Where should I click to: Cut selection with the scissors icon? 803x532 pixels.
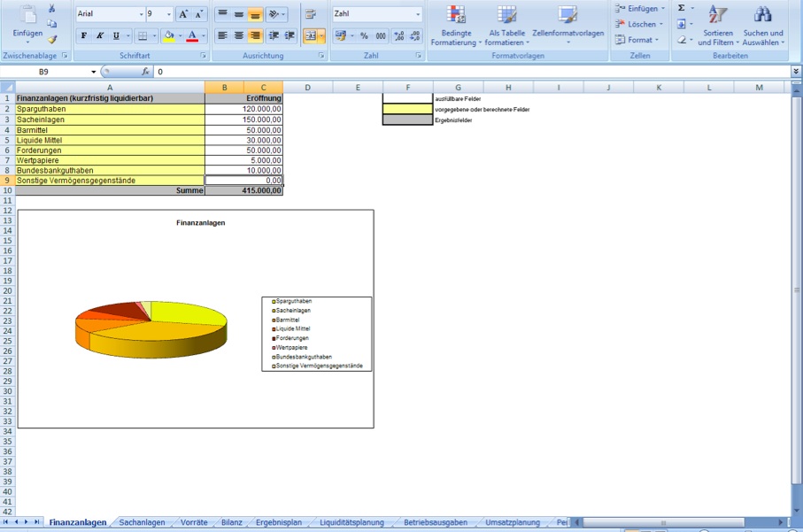[x=51, y=9]
